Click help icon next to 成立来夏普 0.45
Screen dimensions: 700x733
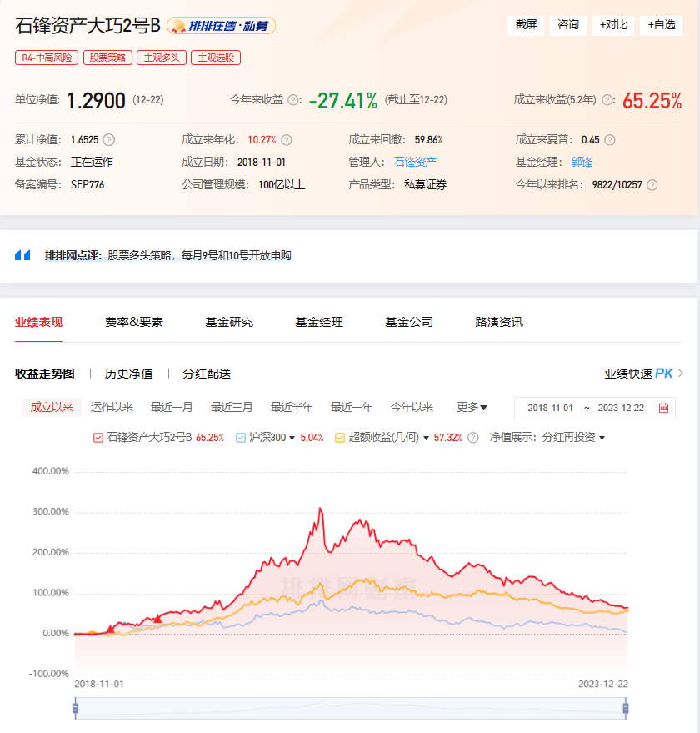click(x=609, y=140)
